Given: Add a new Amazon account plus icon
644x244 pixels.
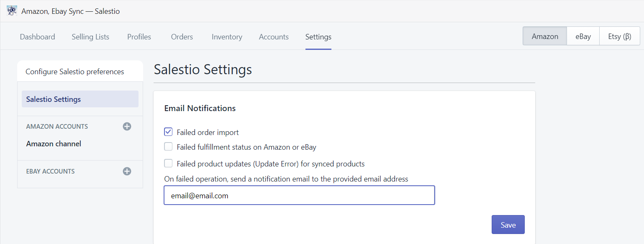Looking at the screenshot, I should point(127,126).
